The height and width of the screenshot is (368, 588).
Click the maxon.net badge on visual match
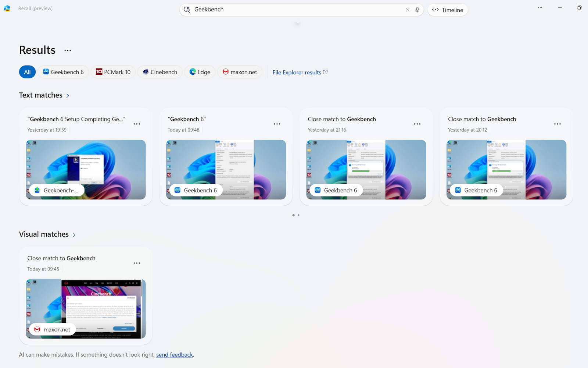pyautogui.click(x=53, y=329)
